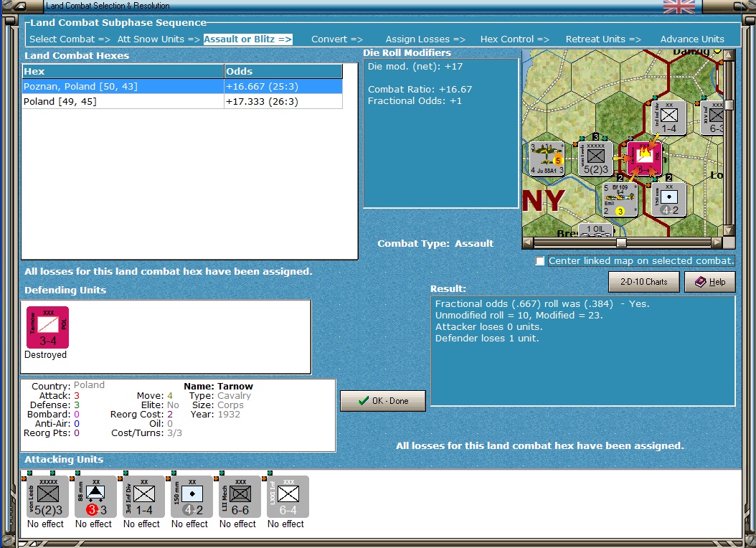This screenshot has height=548, width=756.
Task: Select the 150 mm artillery attacking unit
Action: [192, 497]
